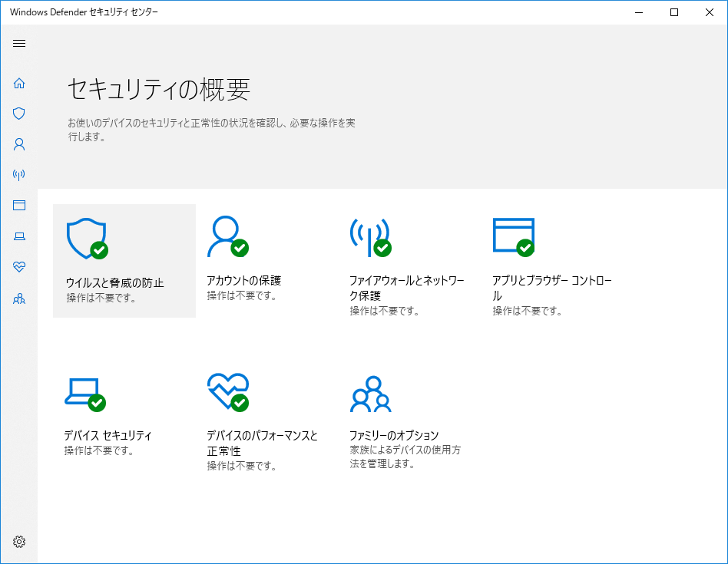Open アカウントの保護 tile label
Image resolution: width=728 pixels, height=564 pixels.
(243, 281)
